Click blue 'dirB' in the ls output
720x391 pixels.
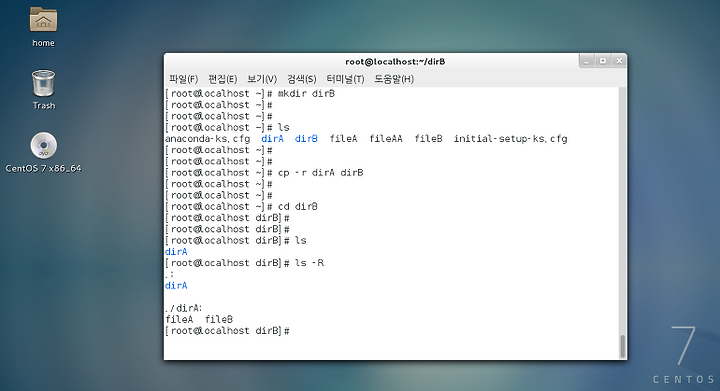[x=306, y=139]
